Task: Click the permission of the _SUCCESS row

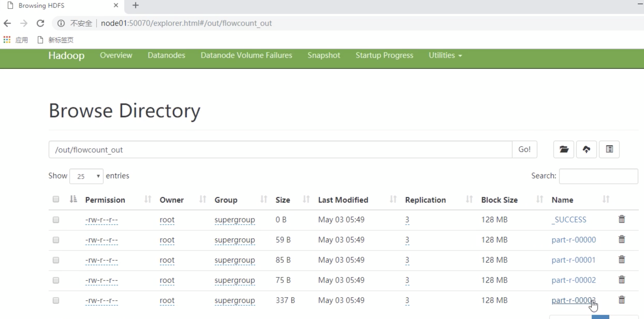Action: coord(101,220)
